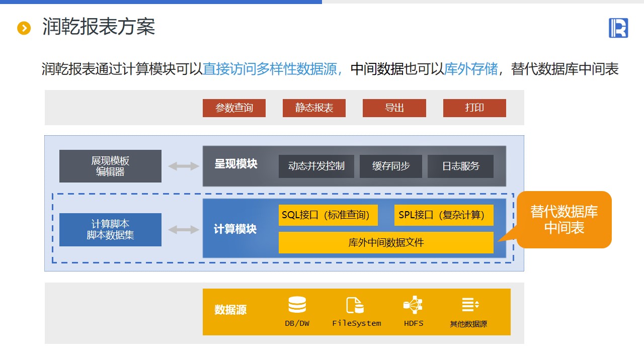The image size is (644, 362).
Task: Select the SPL接口（复杂计算）yellow box
Action: coord(444,215)
